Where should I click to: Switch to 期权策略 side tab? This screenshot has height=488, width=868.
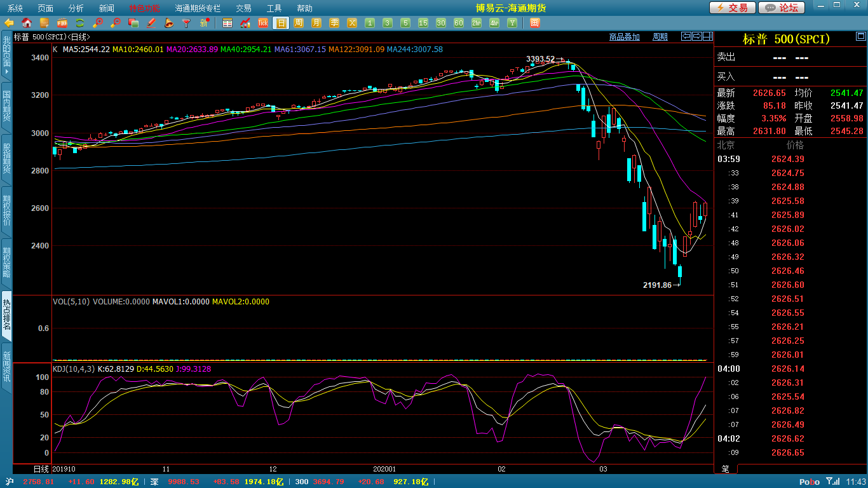pyautogui.click(x=6, y=263)
